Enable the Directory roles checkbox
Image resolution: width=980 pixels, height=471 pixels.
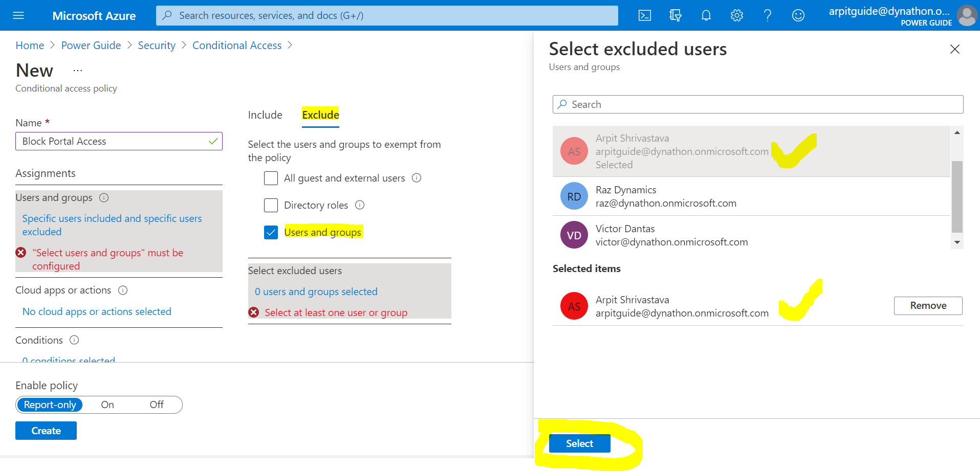point(271,205)
